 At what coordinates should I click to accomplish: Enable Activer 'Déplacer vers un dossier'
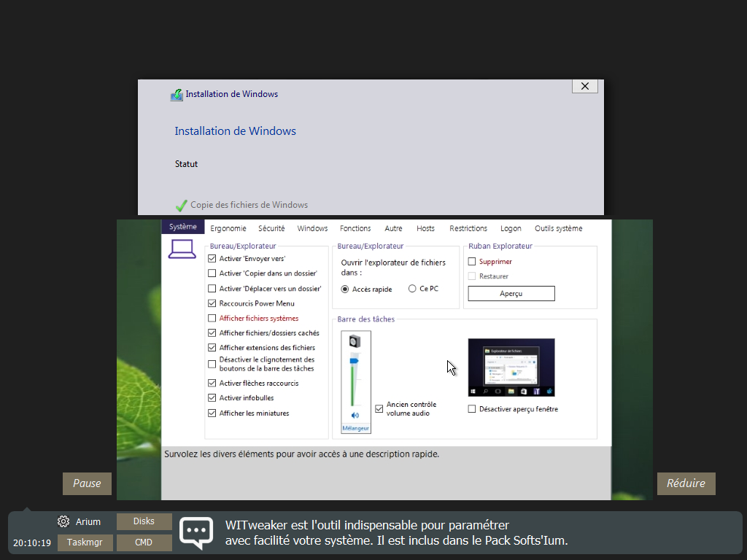point(212,289)
